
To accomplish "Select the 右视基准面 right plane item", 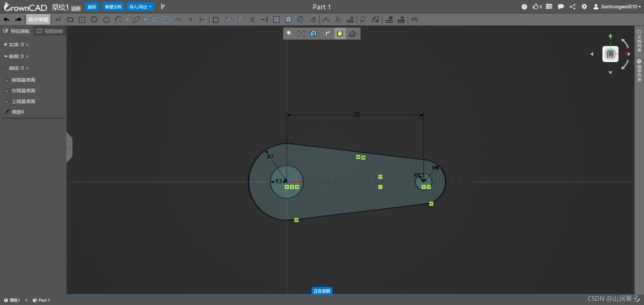I will coord(20,91).
